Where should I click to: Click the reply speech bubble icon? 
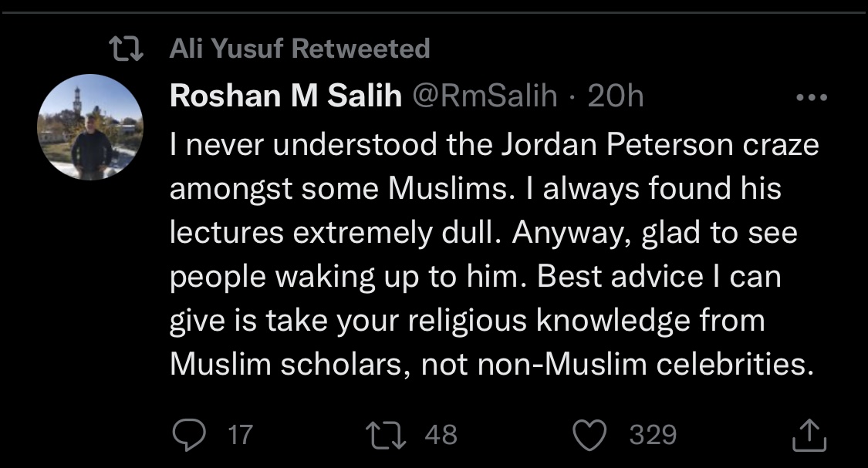(x=187, y=435)
